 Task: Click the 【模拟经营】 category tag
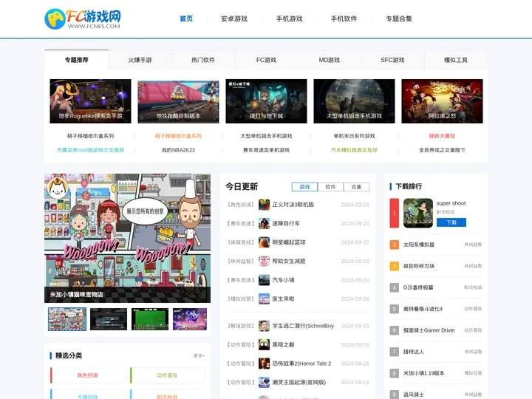click(x=241, y=299)
